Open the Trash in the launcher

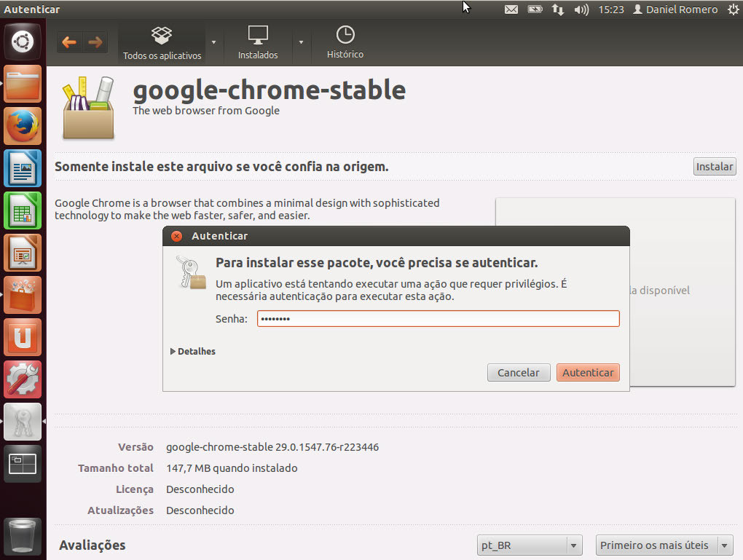(x=23, y=536)
